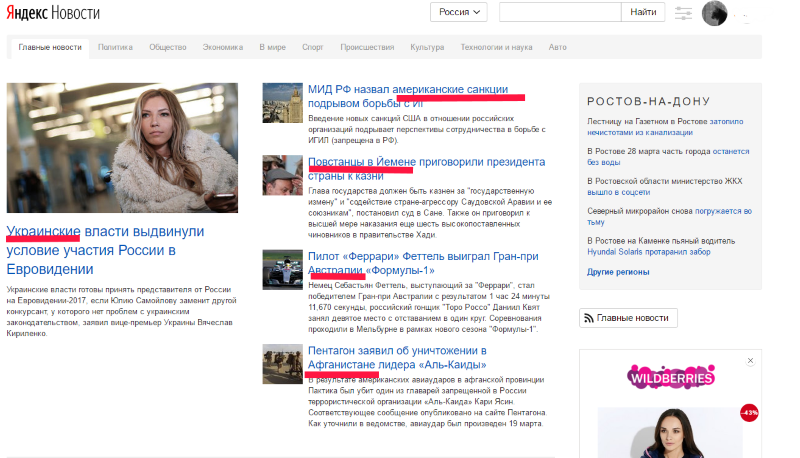
Task: Click into the news search field
Action: point(560,12)
